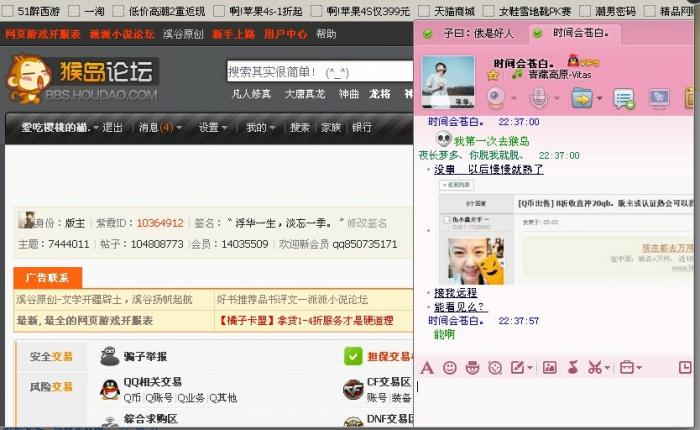Image resolution: width=700 pixels, height=430 pixels.
Task: Expand the 我的 dropdown menu
Action: [272, 128]
